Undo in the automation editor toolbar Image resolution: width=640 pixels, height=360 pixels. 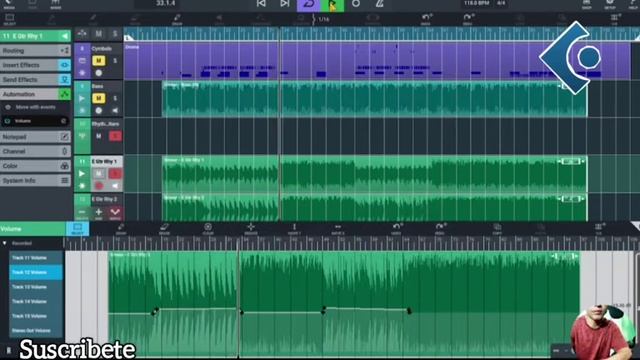coord(396,229)
